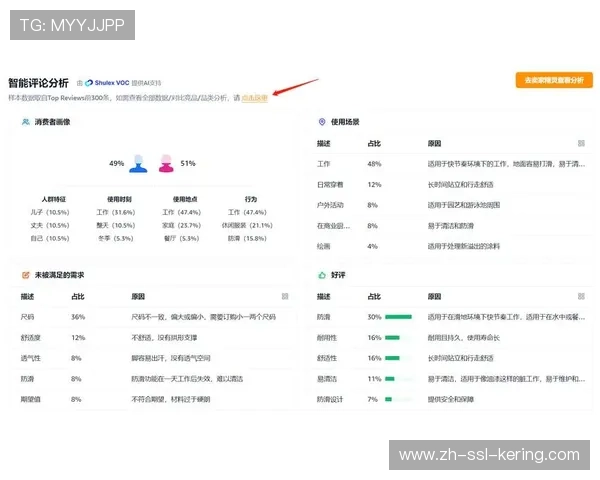Click the 日常穿着 row in 使用场景 table
Image resolution: width=600 pixels, height=480 pixels.
coord(450,184)
